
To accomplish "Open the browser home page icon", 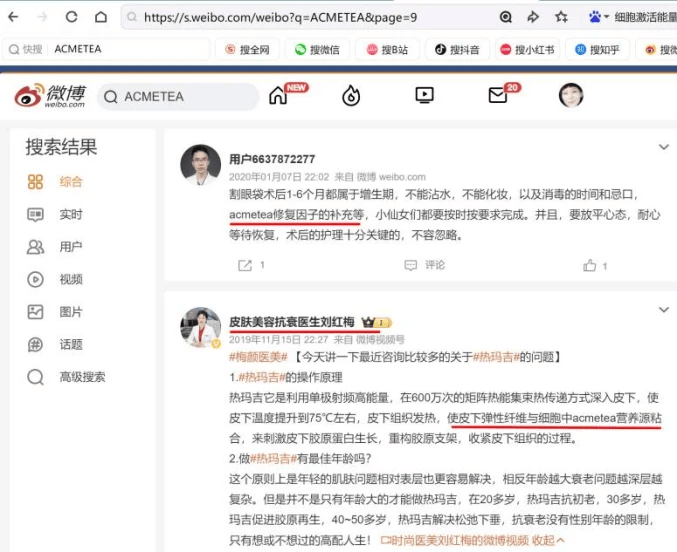I will point(101,17).
